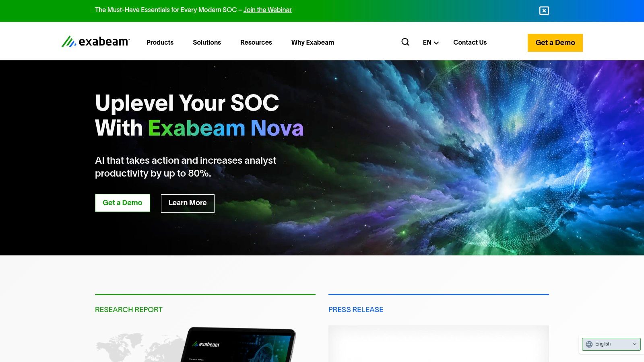The image size is (644, 362).
Task: Open the Products menu
Action: tap(160, 42)
